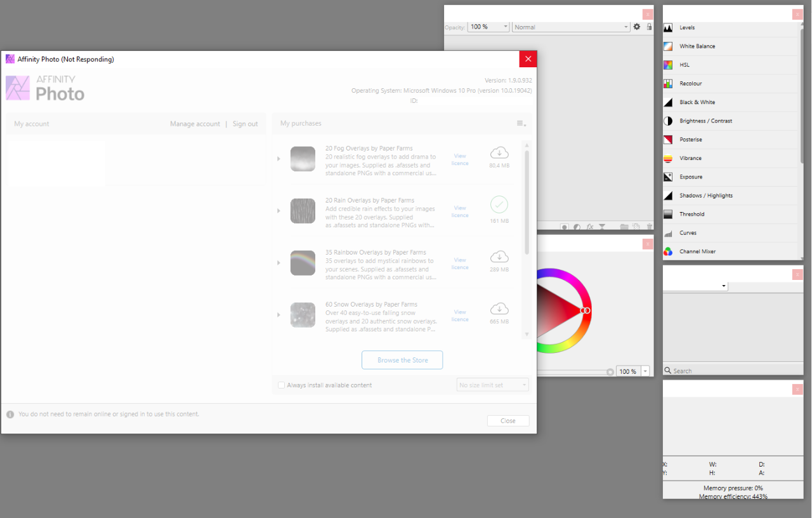Viewport: 812px width, 518px height.
Task: Delete layer using the trash icon
Action: click(x=649, y=226)
